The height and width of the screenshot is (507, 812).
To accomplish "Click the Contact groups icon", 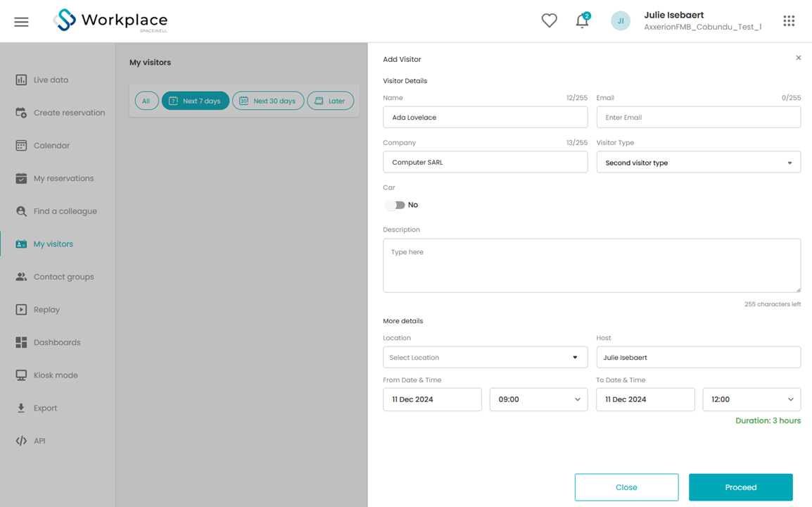I will (x=21, y=277).
